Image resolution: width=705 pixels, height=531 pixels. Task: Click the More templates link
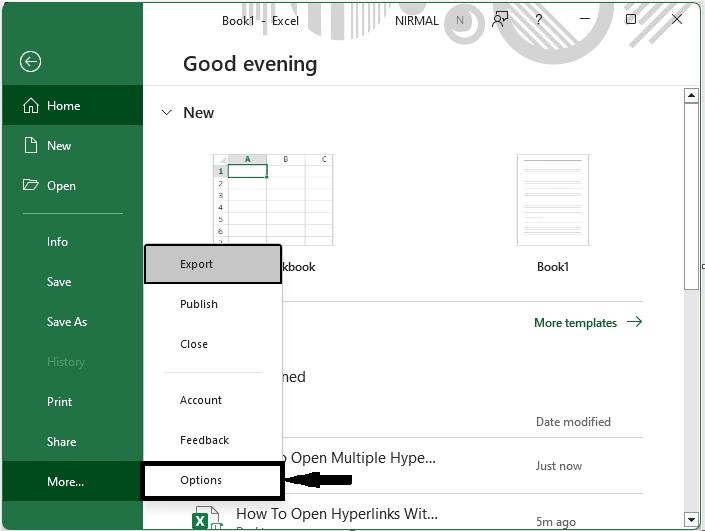pyautogui.click(x=588, y=323)
